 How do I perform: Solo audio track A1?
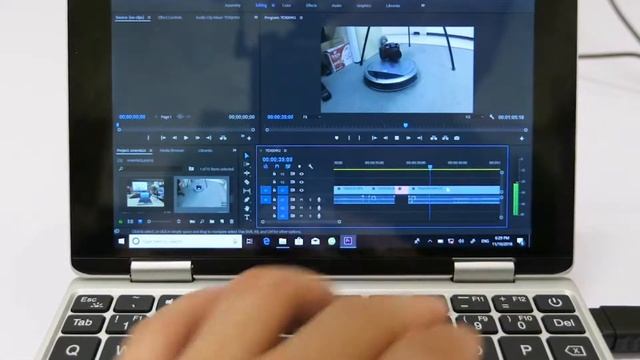click(x=310, y=200)
